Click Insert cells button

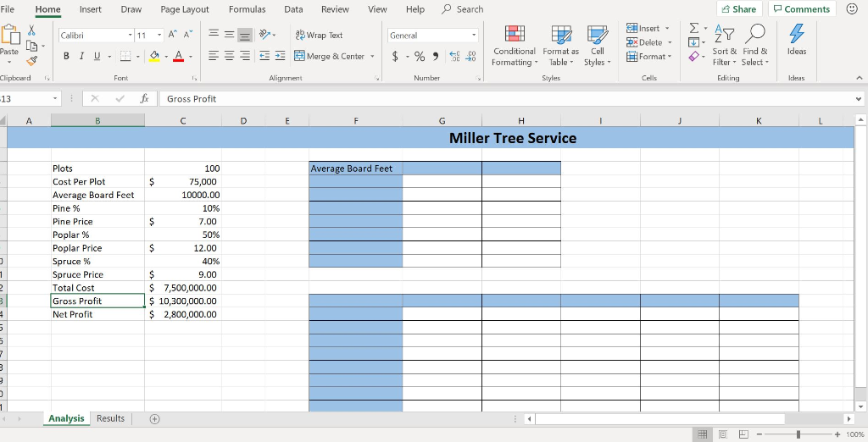(648, 28)
